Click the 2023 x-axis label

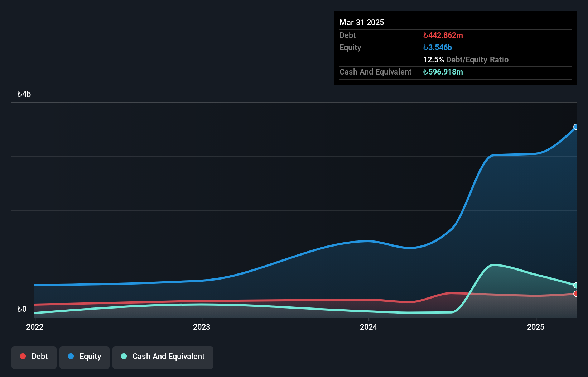(x=202, y=327)
